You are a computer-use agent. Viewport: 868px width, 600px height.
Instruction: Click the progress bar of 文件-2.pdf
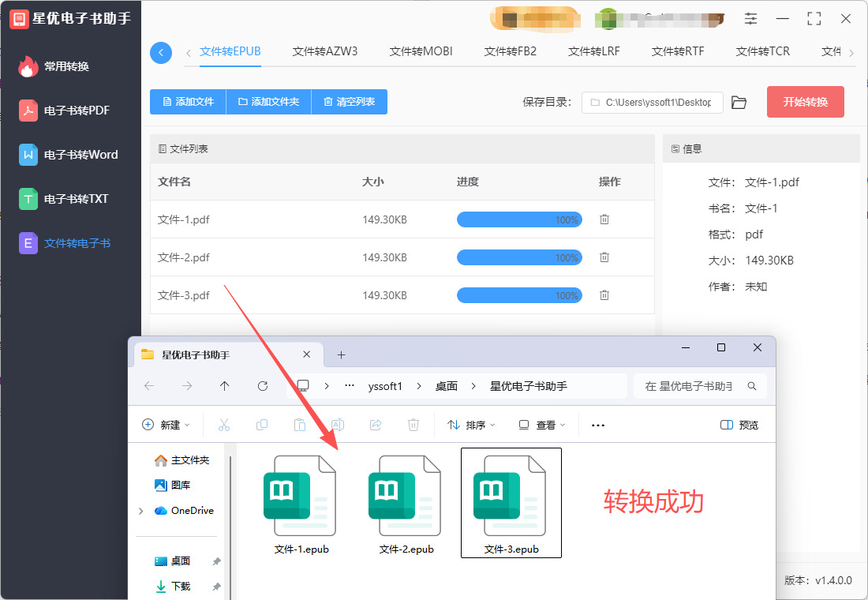click(x=519, y=257)
